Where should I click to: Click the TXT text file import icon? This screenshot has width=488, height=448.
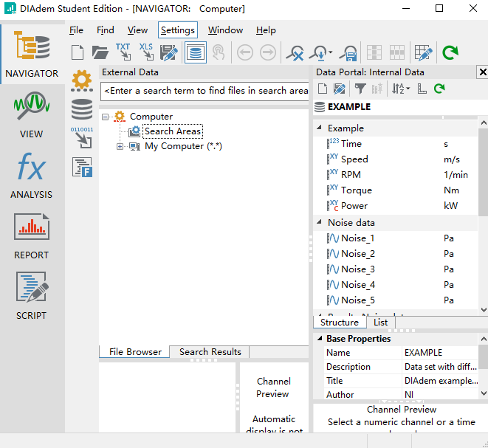click(123, 52)
